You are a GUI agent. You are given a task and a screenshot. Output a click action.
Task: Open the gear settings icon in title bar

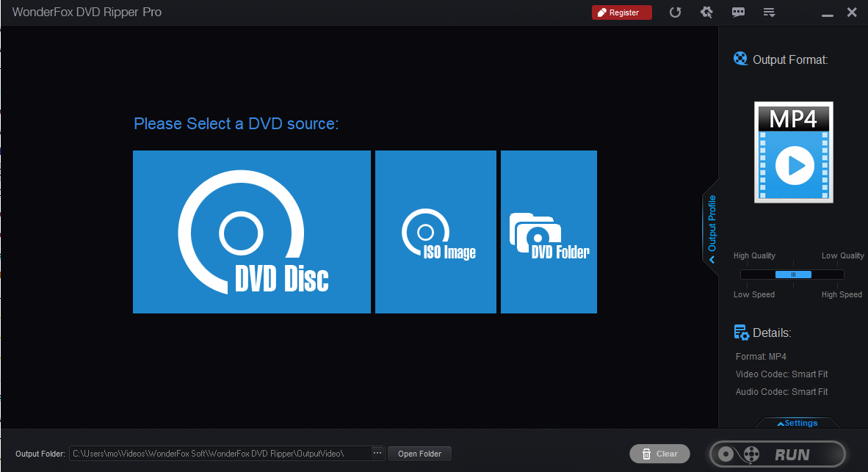click(706, 12)
